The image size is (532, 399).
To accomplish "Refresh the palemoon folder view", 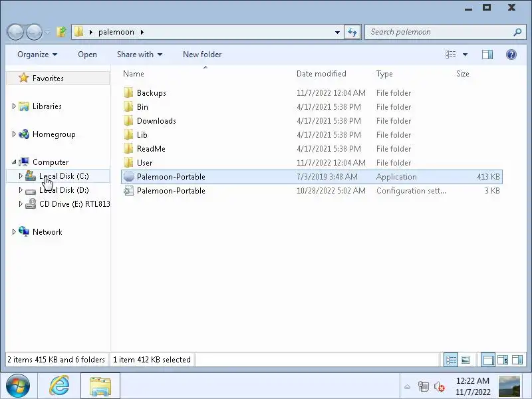I will click(352, 32).
